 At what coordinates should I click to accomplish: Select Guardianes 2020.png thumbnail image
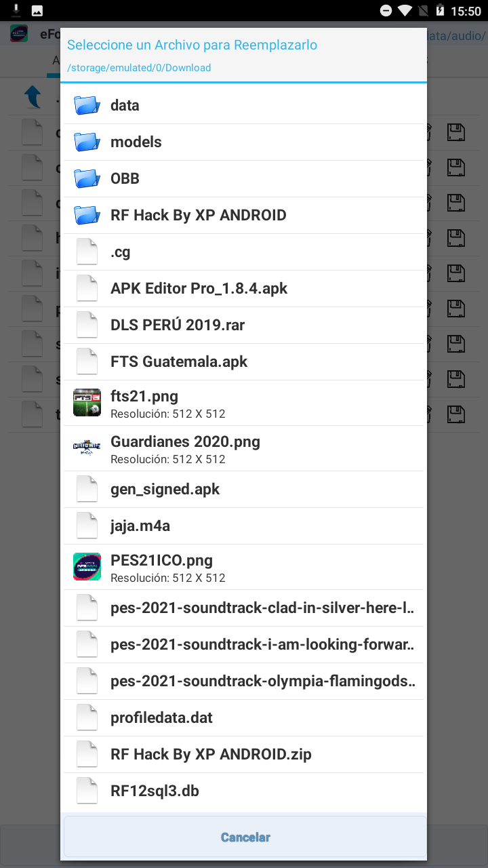87,448
